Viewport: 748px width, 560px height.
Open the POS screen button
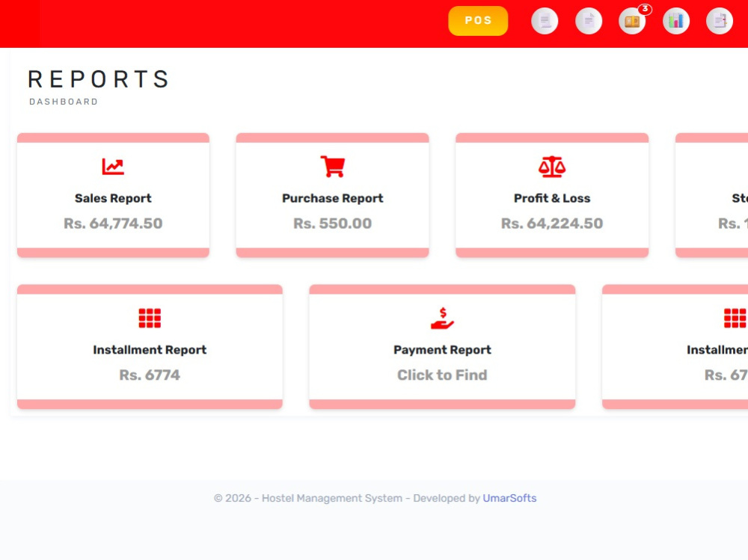pos(478,20)
